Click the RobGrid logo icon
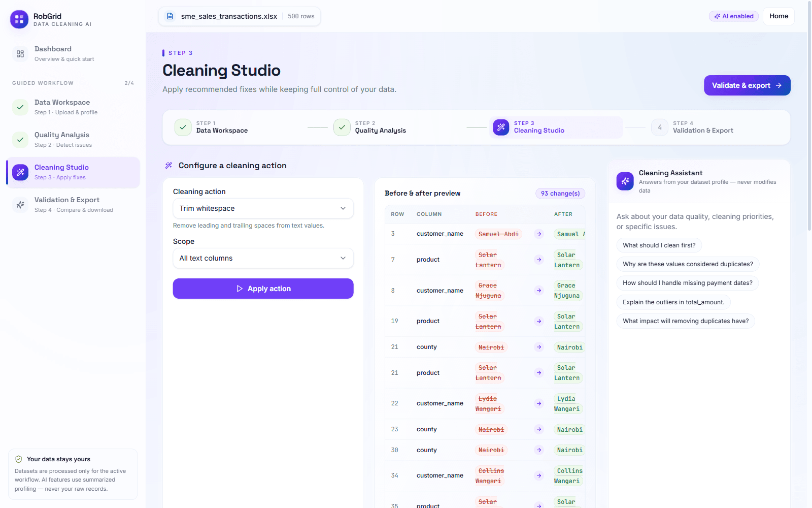This screenshot has height=508, width=812. coord(19,19)
